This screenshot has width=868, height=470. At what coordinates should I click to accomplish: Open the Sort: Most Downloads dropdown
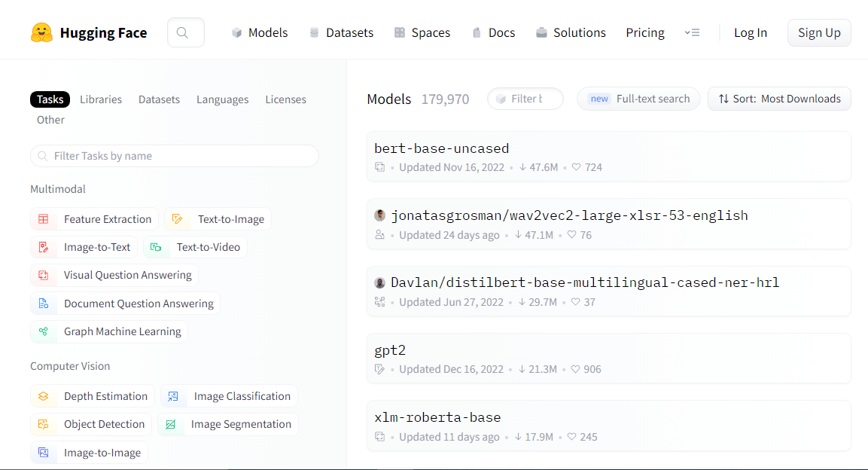[779, 99]
